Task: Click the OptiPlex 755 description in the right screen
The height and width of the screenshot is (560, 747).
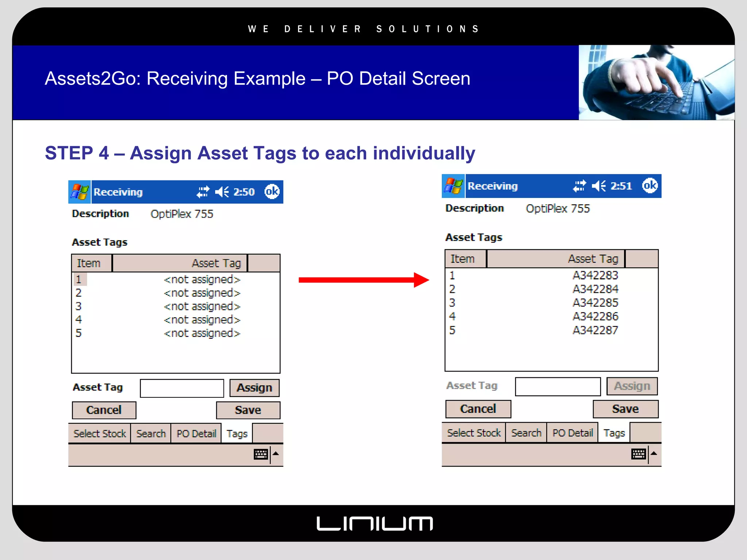Action: tap(558, 209)
